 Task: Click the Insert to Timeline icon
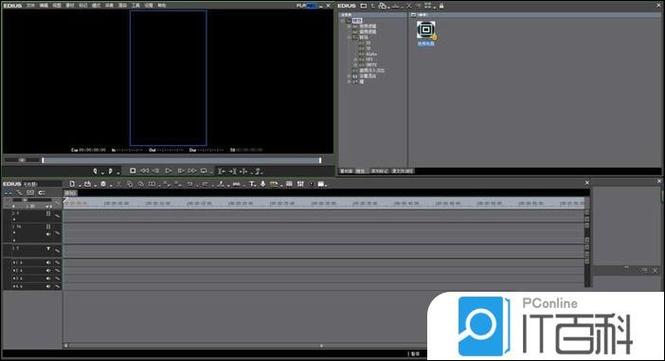221,171
